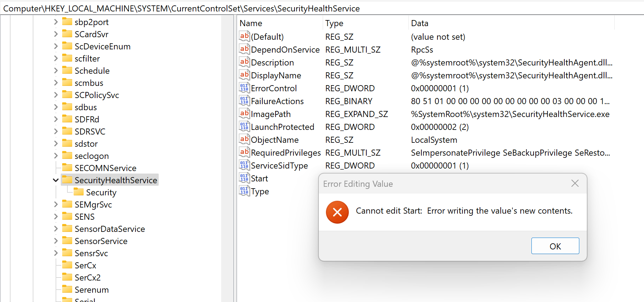Viewport: 644px width, 302px height.
Task: Click the Start DWORD value icon
Action: point(244,178)
